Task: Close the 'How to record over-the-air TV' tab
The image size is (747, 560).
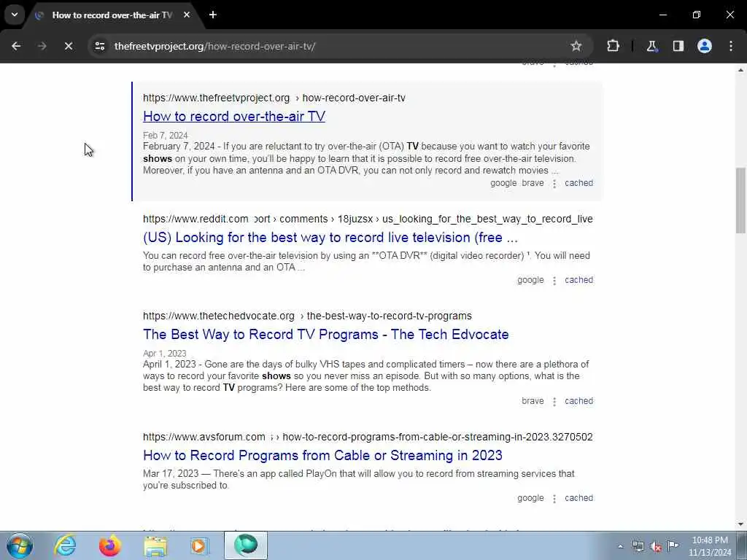Action: pos(187,15)
